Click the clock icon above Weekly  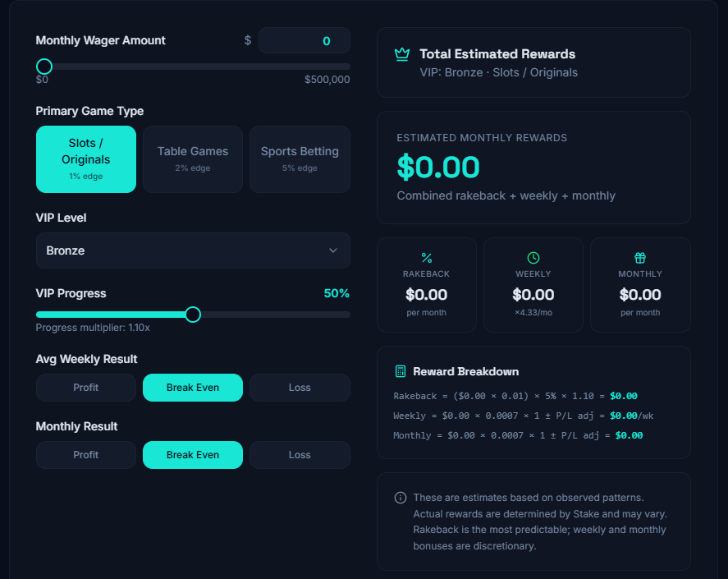point(533,257)
